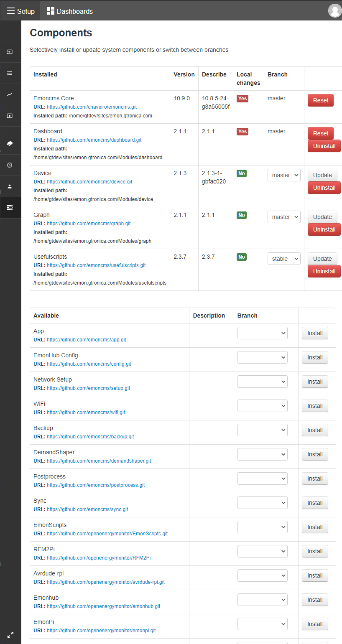342x644 pixels.
Task: Click the user avatar at top right
Action: pyautogui.click(x=335, y=10)
